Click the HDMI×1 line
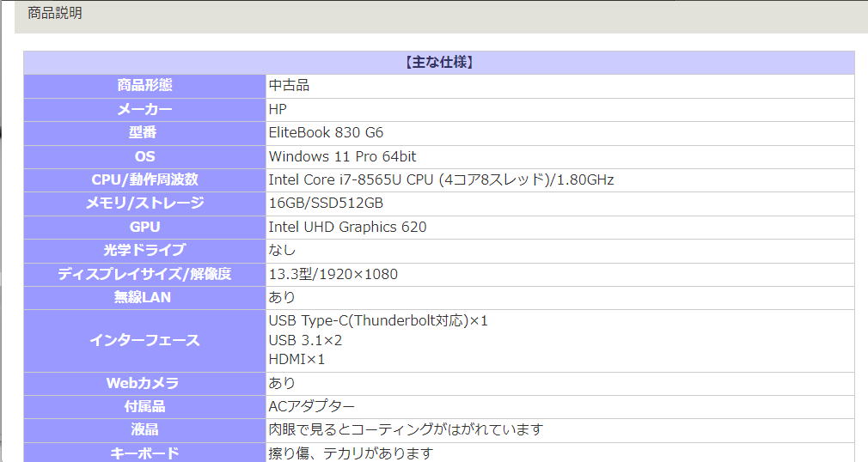Screen dimensions: 868x462 296,360
